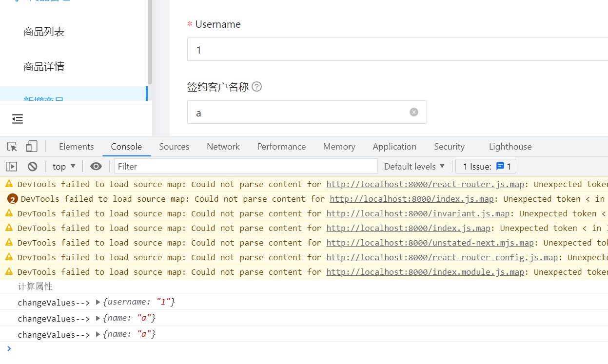The image size is (608, 364).
Task: Open the Default levels dropdown
Action: [414, 166]
